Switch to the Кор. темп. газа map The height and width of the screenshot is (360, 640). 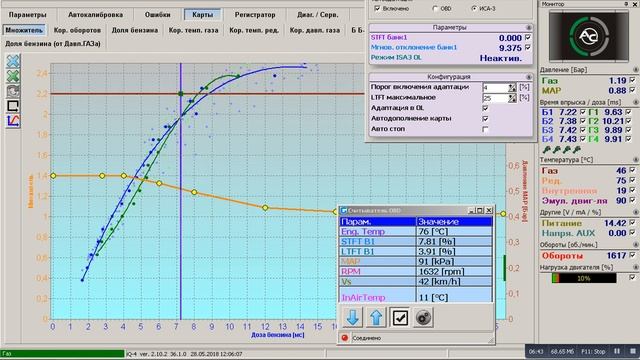coord(193,30)
